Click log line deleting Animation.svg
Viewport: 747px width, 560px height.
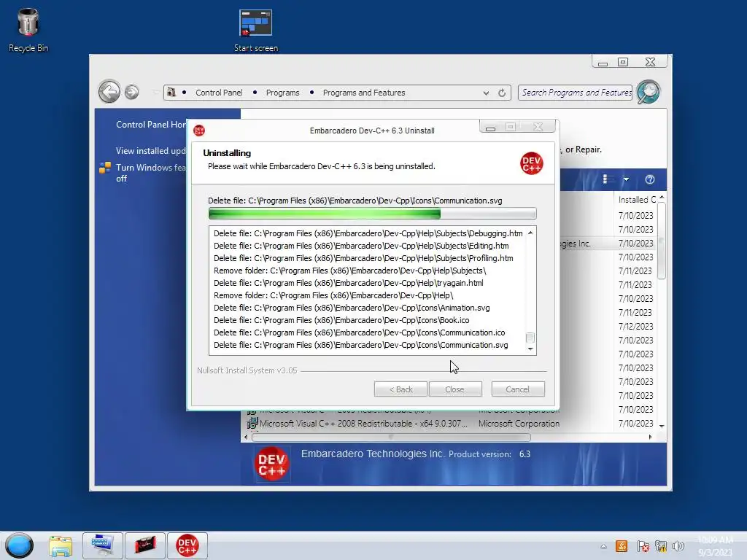pos(352,308)
